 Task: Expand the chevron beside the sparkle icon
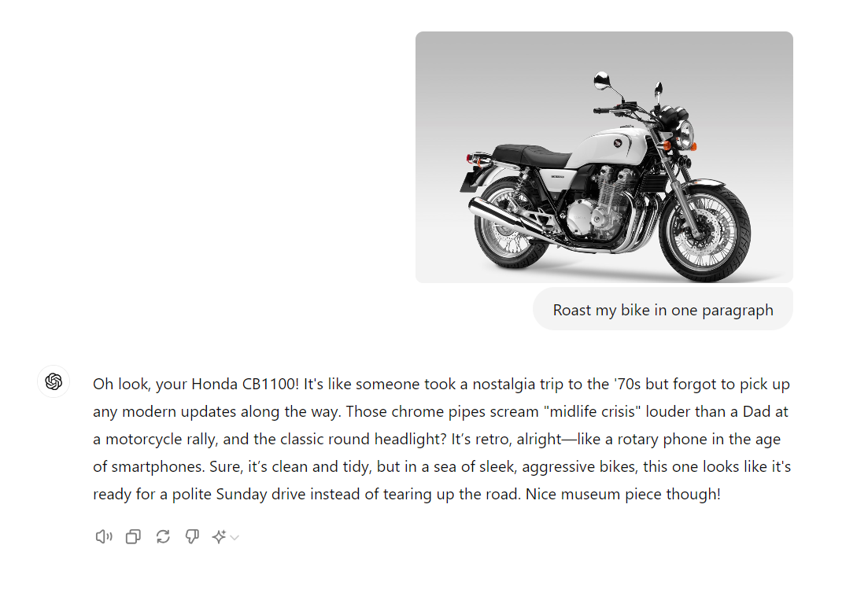pos(235,538)
